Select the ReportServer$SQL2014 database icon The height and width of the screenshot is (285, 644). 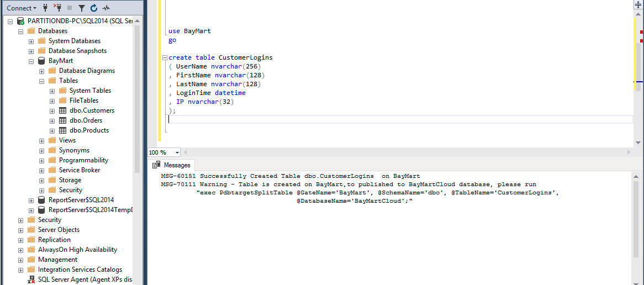click(41, 200)
